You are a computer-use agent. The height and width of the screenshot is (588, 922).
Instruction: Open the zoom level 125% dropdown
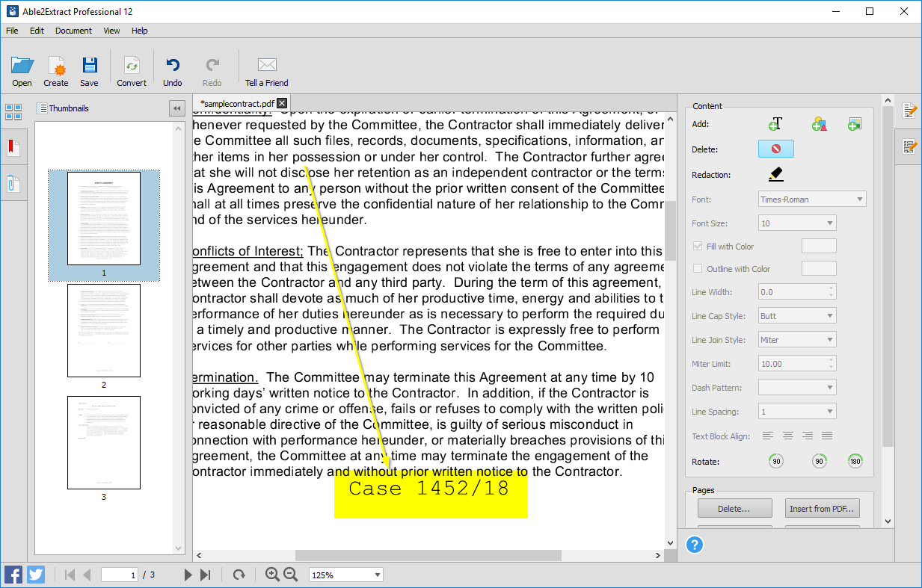click(x=346, y=575)
